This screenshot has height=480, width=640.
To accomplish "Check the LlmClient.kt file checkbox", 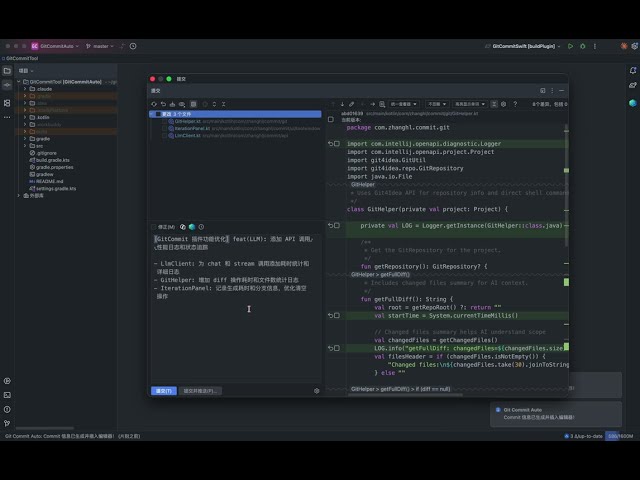I will tap(164, 136).
